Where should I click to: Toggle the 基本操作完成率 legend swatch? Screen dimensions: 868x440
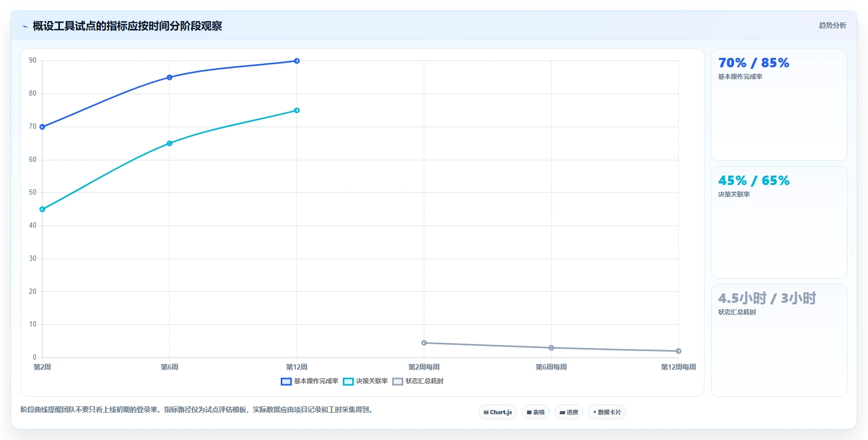pyautogui.click(x=286, y=382)
